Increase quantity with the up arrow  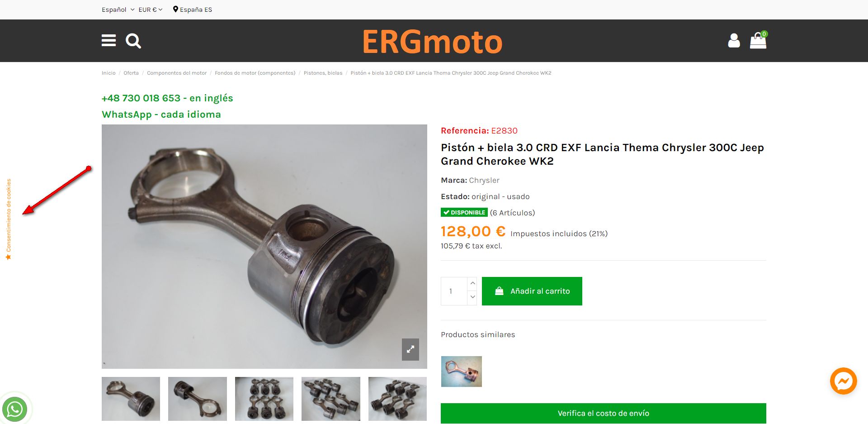click(x=472, y=283)
